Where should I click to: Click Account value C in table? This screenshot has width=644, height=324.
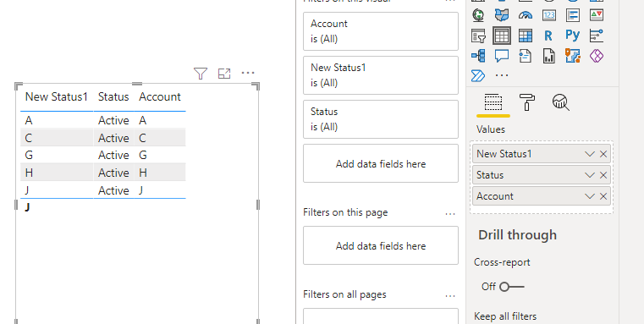coord(142,138)
